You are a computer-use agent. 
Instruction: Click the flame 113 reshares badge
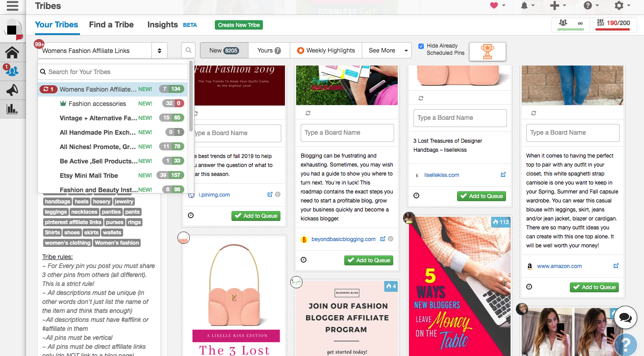[501, 222]
